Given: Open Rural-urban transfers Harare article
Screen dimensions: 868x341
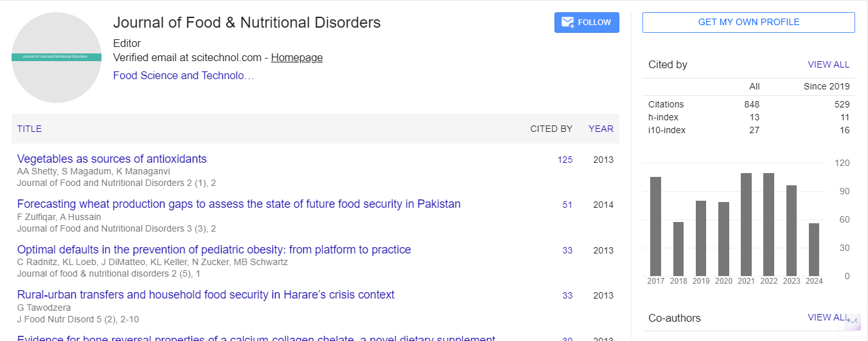Looking at the screenshot, I should pyautogui.click(x=206, y=295).
